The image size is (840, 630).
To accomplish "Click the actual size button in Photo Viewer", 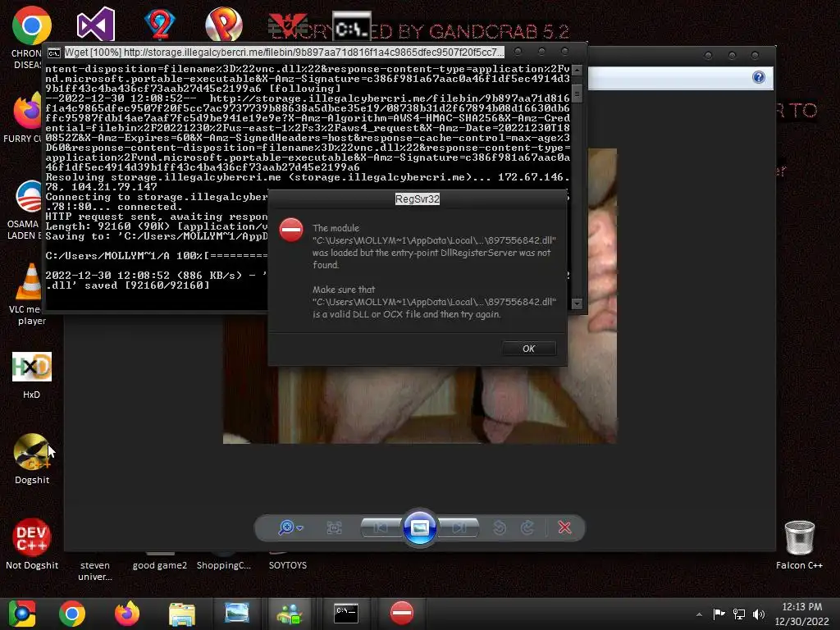I will coord(335,528).
